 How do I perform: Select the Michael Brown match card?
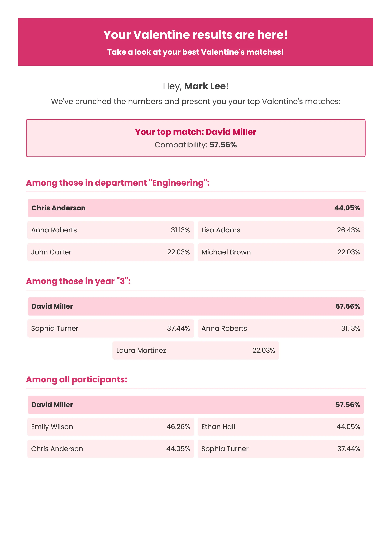[x=281, y=252]
